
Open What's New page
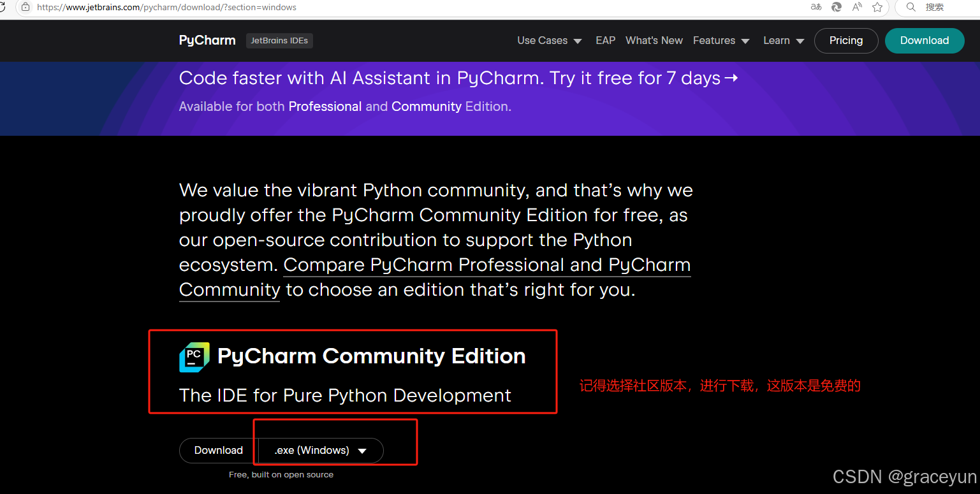click(654, 40)
